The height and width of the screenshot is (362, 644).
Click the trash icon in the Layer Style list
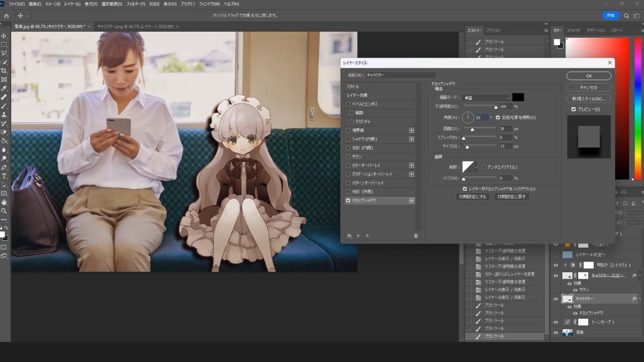[416, 236]
